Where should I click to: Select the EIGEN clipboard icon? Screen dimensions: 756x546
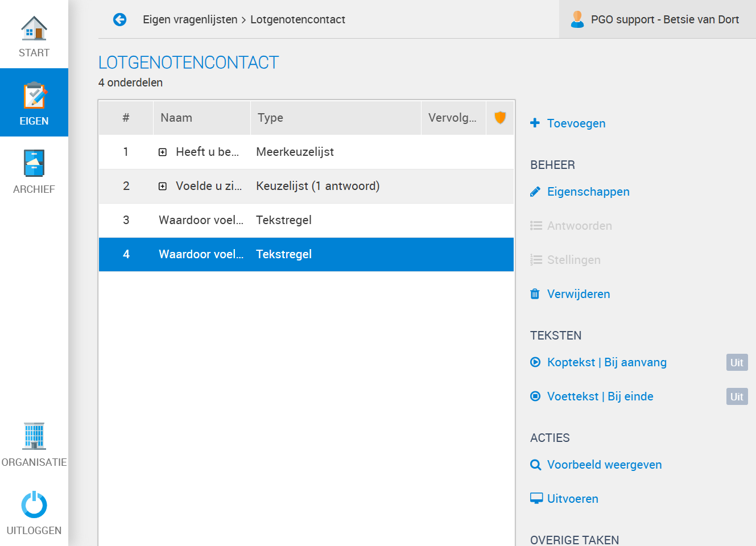click(x=34, y=96)
